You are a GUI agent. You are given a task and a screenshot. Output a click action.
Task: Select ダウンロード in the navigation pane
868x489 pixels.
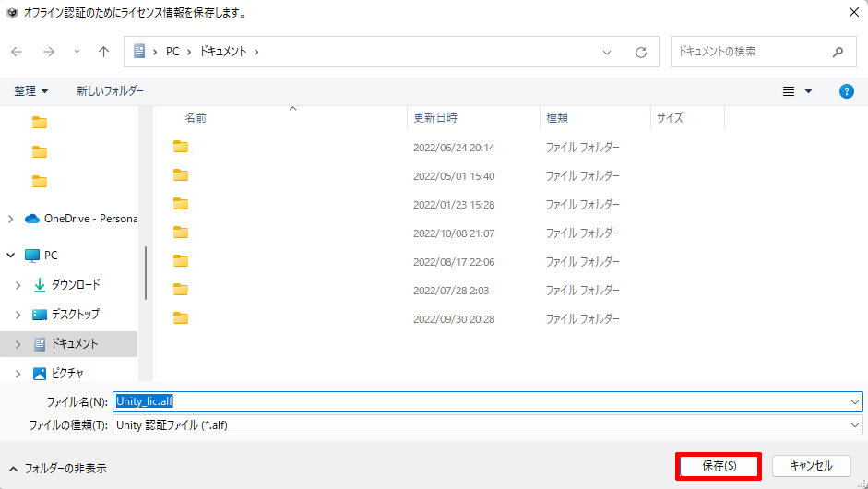[76, 285]
